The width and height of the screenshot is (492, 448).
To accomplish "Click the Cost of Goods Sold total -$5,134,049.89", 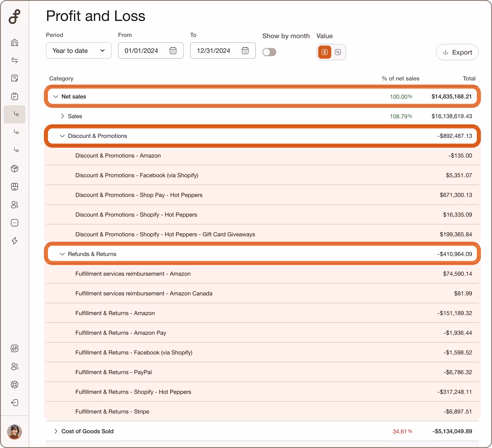I will pos(452,431).
